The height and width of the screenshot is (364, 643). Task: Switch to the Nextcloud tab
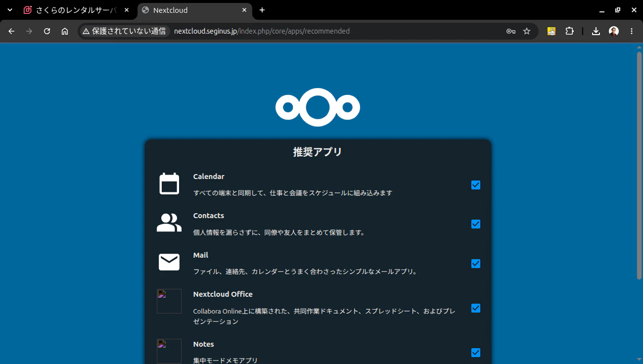(195, 10)
